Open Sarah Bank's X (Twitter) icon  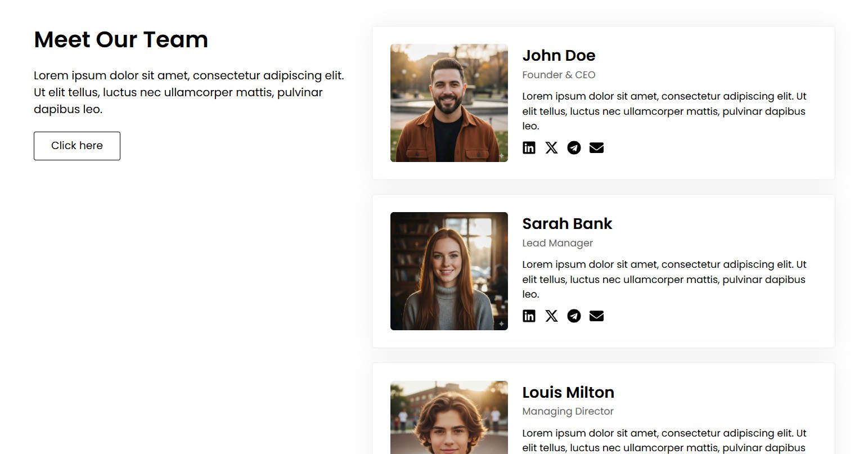(551, 316)
